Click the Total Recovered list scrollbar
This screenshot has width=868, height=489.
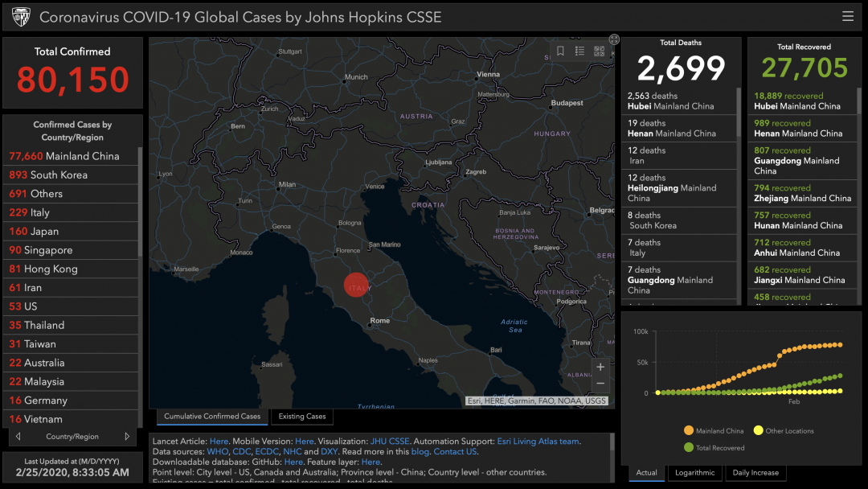tap(859, 101)
